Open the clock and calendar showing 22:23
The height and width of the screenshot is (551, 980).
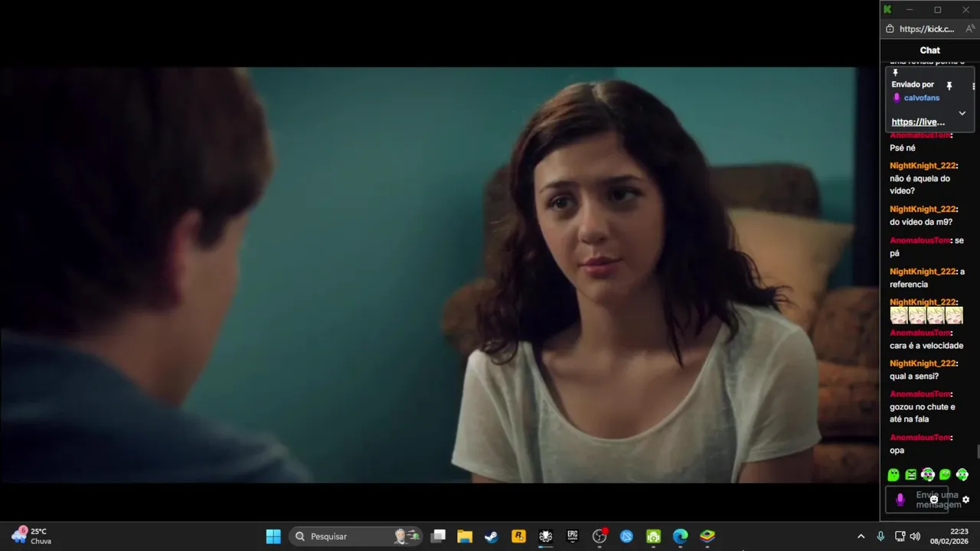coord(949,536)
